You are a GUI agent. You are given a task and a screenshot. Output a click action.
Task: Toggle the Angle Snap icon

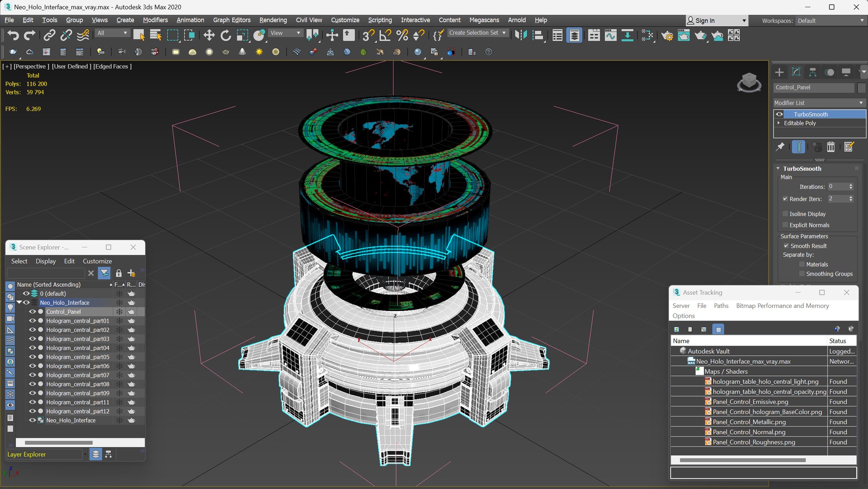[x=385, y=35]
